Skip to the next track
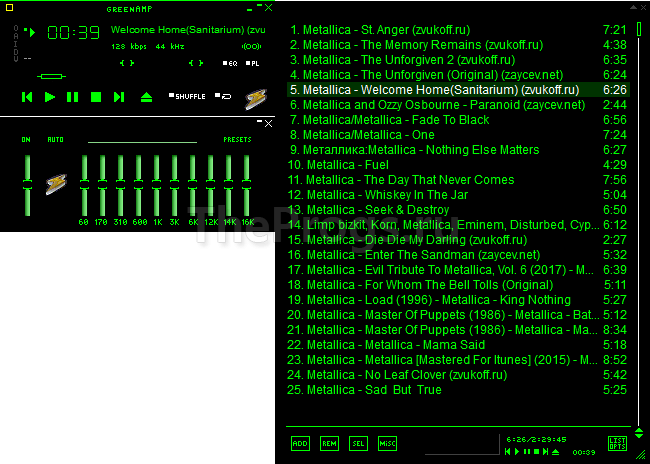This screenshot has width=650, height=464. [x=119, y=97]
